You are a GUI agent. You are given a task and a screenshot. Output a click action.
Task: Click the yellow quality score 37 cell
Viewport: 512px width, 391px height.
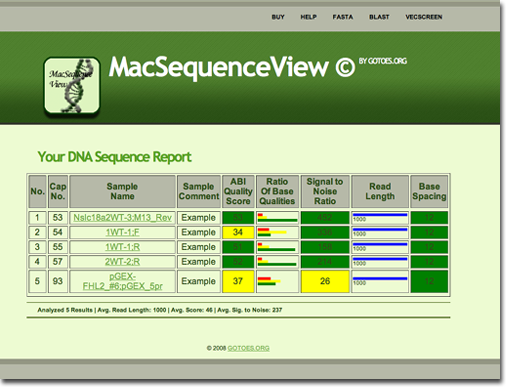tap(238, 281)
